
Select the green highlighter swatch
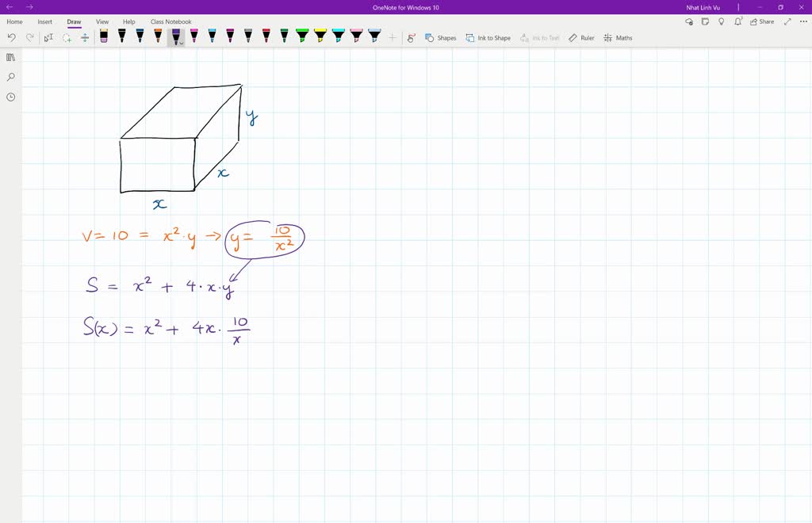tap(302, 36)
